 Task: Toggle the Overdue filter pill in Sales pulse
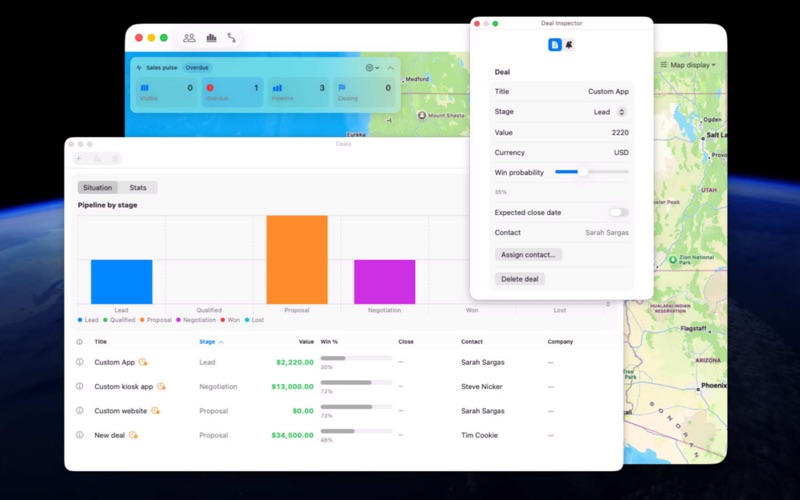tap(197, 68)
